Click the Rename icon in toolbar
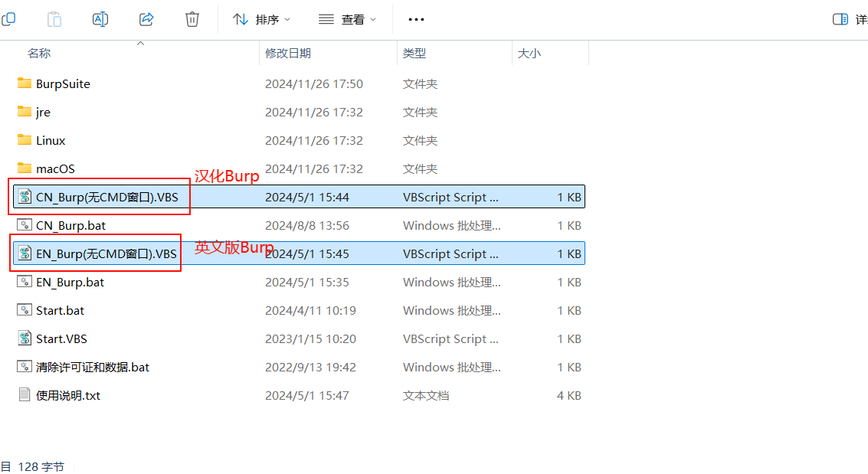 [100, 19]
